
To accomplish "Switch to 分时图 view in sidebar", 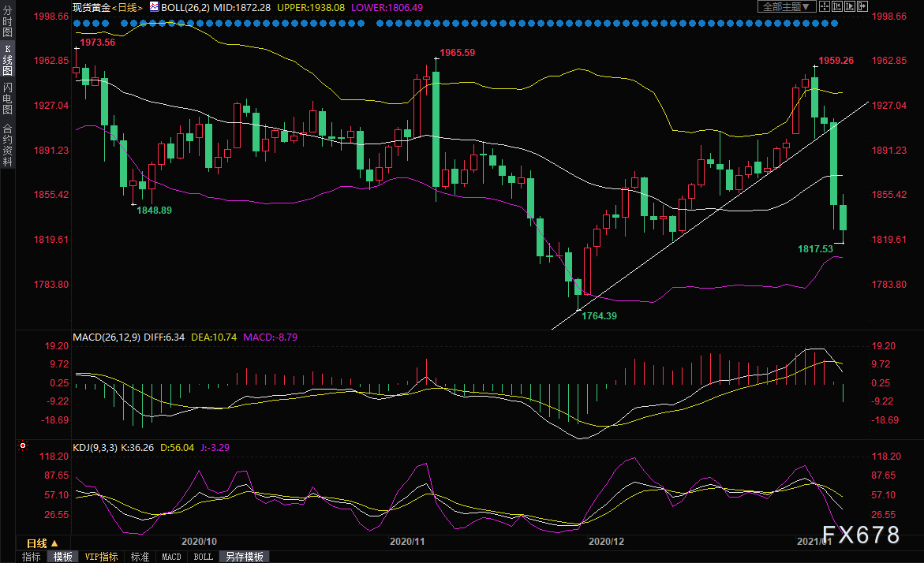I will point(8,22).
